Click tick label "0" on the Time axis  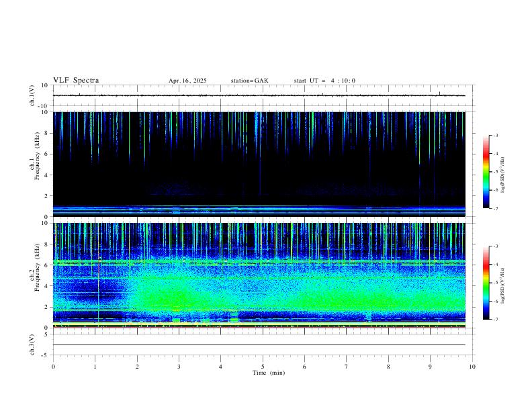(53, 367)
